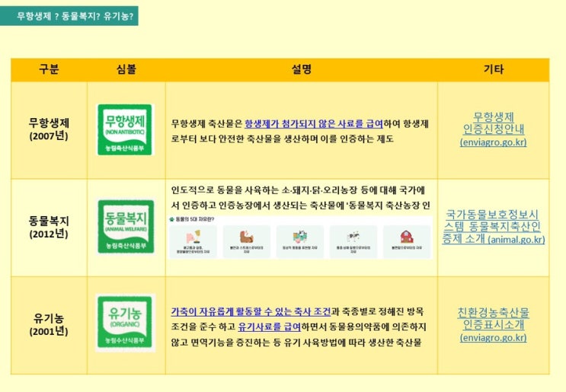Select the 유기농 (2001년) row label
Viewport: 566px width, 392px height.
[49, 324]
